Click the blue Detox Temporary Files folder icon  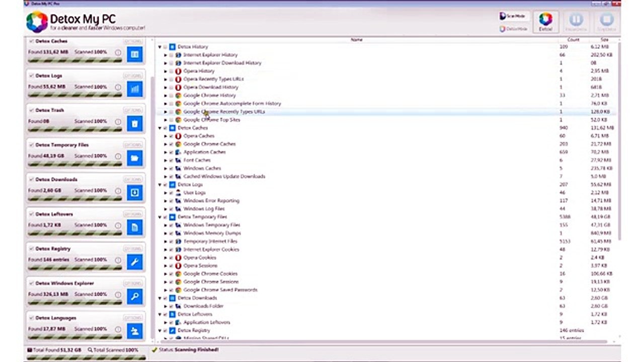coord(134,158)
